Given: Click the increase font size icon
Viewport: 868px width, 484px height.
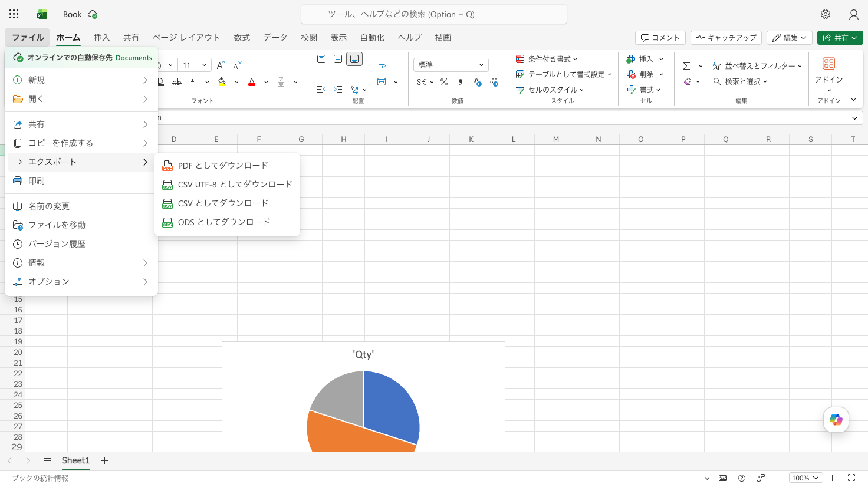Looking at the screenshot, I should click(221, 65).
